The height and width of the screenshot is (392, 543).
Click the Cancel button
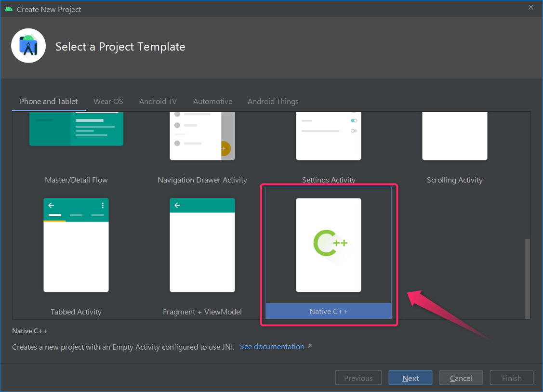pyautogui.click(x=461, y=378)
